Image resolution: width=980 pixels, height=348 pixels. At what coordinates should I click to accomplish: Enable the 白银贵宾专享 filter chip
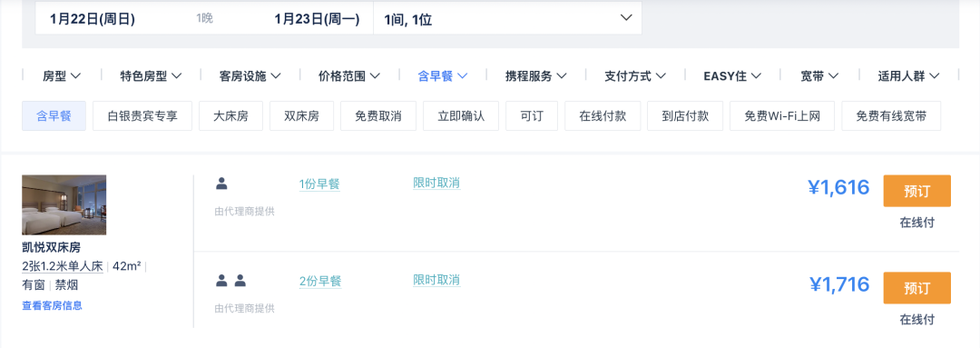tap(142, 115)
